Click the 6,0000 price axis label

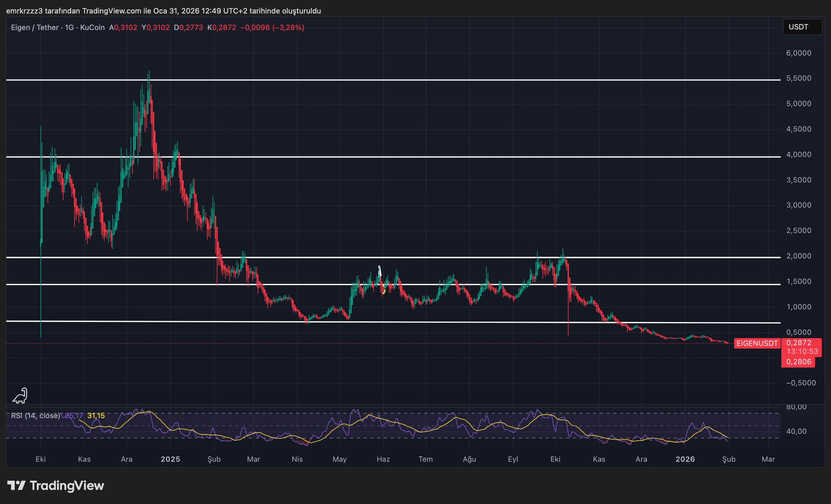799,53
